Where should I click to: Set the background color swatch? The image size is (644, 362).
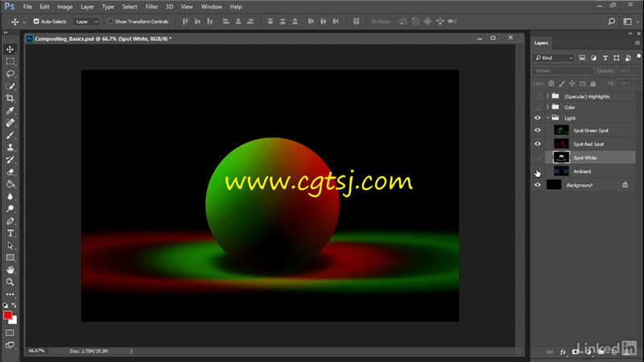coord(14,321)
